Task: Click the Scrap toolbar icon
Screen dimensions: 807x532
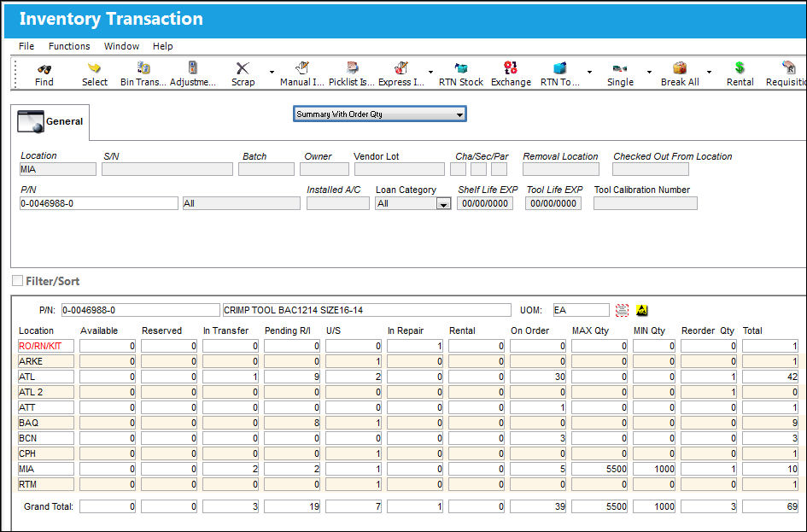Action: pyautogui.click(x=243, y=68)
